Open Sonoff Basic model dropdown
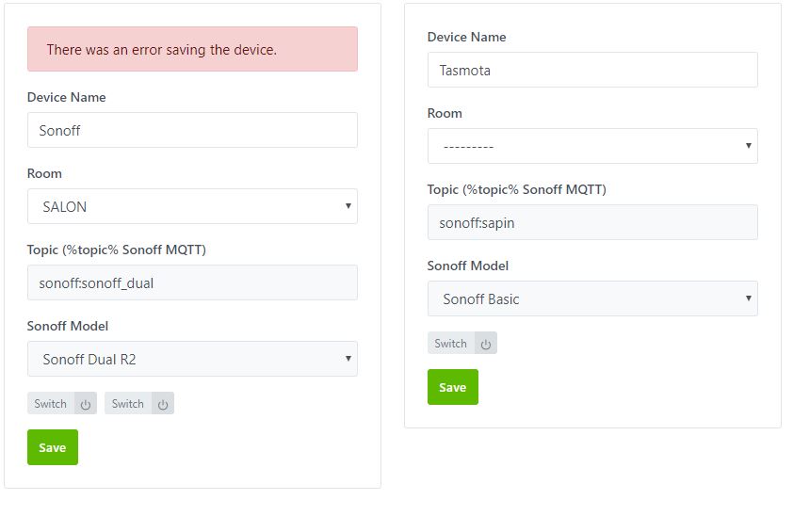Screen dimensions: 793x532 click(592, 298)
